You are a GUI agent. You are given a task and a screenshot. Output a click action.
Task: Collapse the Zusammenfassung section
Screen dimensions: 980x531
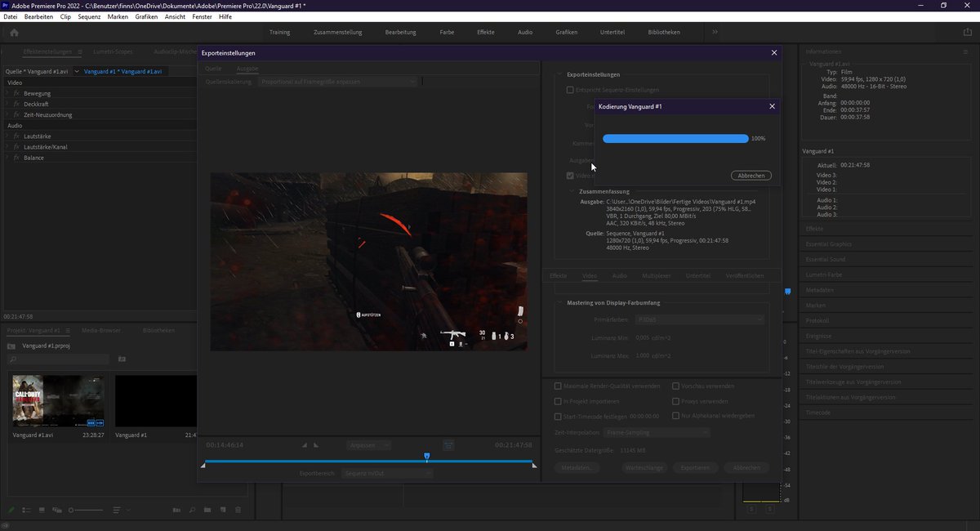572,191
